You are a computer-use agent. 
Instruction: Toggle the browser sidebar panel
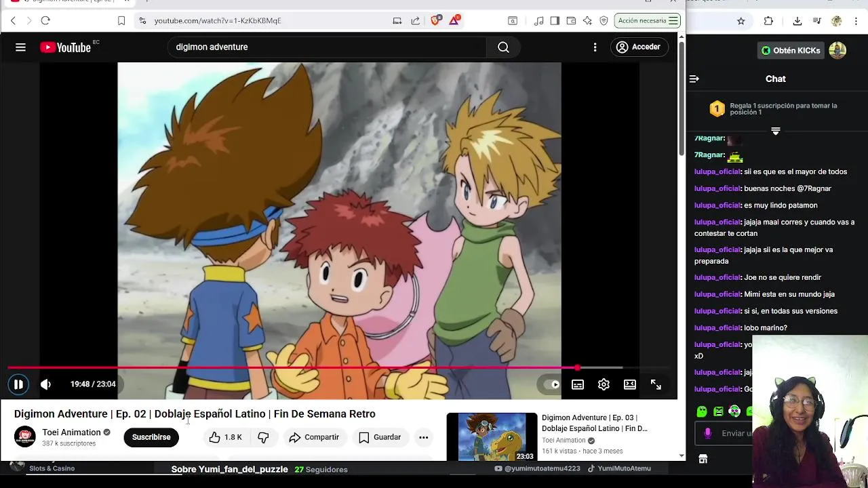[x=555, y=20]
